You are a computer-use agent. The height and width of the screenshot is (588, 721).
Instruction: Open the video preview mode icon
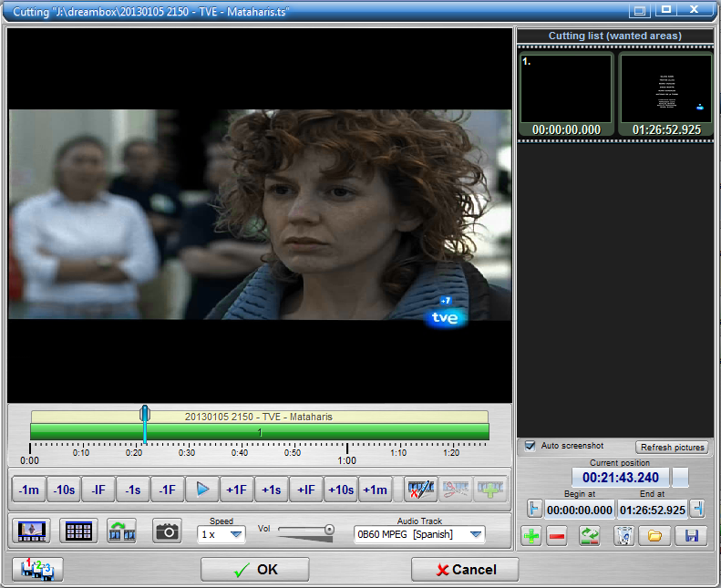coord(32,531)
